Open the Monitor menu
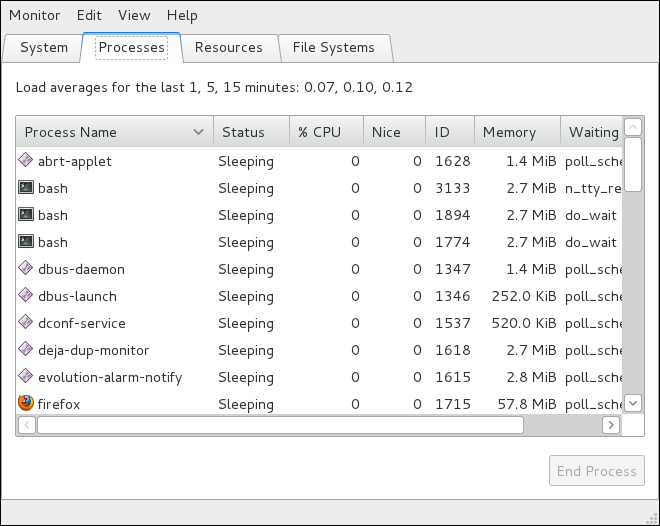The image size is (660, 526). tap(35, 15)
